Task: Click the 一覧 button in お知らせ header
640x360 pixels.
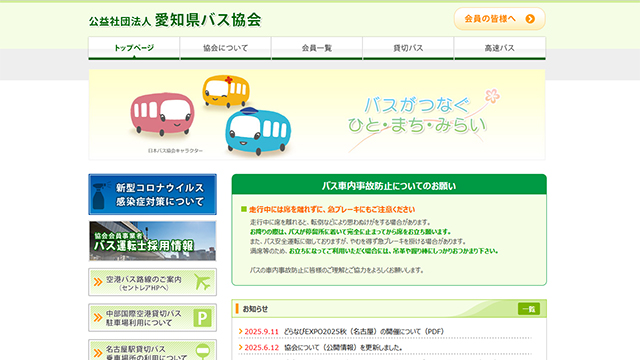Action: tap(529, 309)
